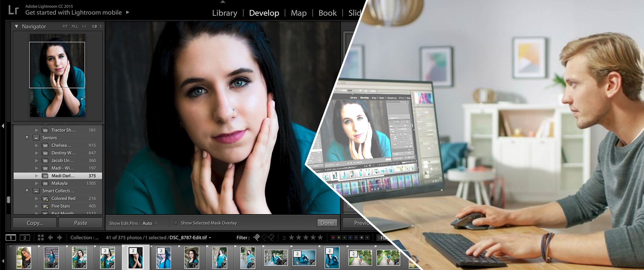Filter by purple color label
This screenshot has width=644, height=270.
(x=356, y=238)
